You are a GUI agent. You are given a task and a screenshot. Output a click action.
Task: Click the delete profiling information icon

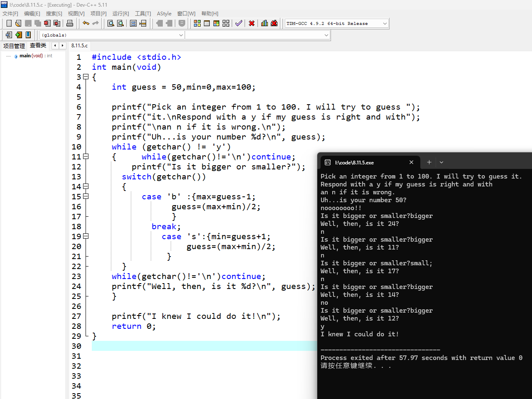tap(274, 23)
